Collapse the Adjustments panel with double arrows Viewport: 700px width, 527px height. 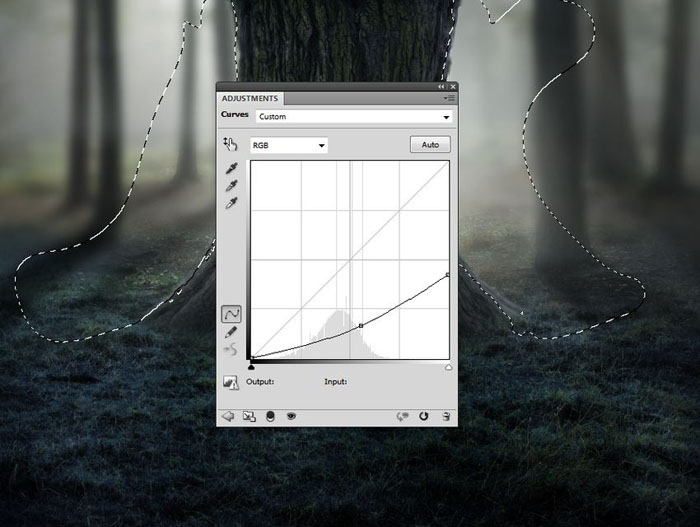pos(441,87)
